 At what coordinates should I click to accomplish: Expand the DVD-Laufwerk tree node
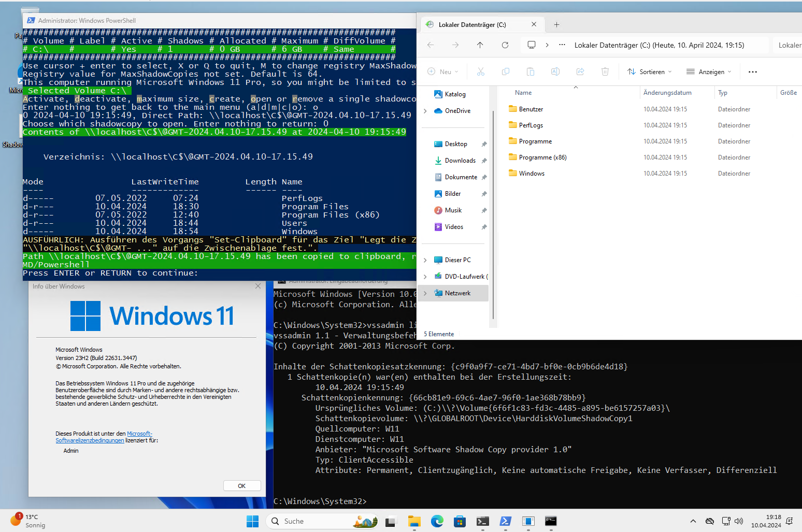[425, 277]
